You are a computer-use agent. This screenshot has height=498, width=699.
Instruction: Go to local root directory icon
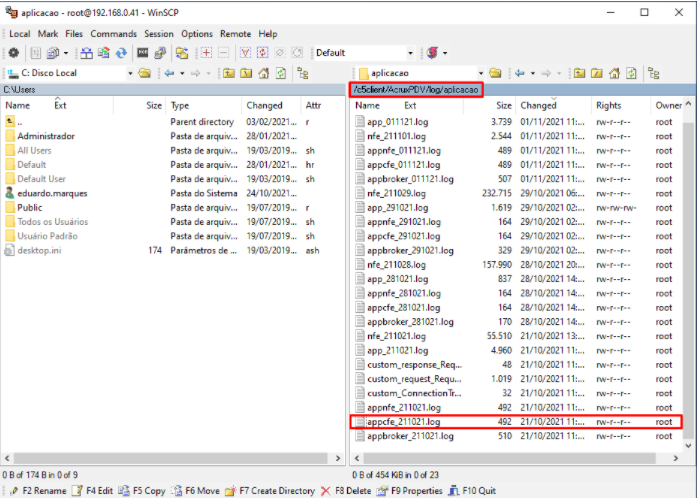(246, 73)
